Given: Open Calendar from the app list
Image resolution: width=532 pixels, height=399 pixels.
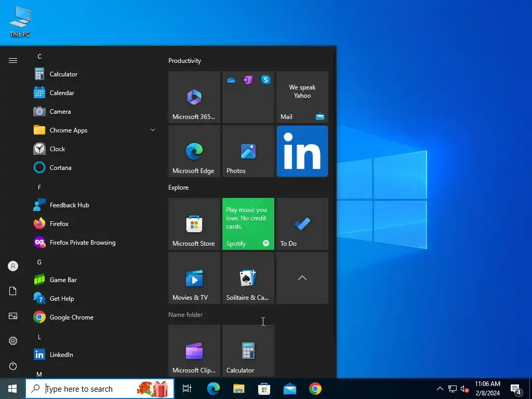Looking at the screenshot, I should [95, 92].
